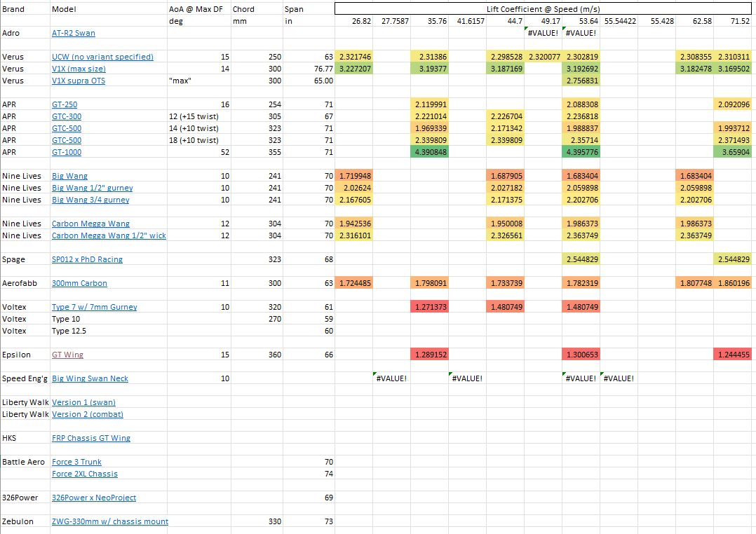Open the visited GT Wing link
Image resolution: width=756 pixels, height=534 pixels.
point(67,355)
